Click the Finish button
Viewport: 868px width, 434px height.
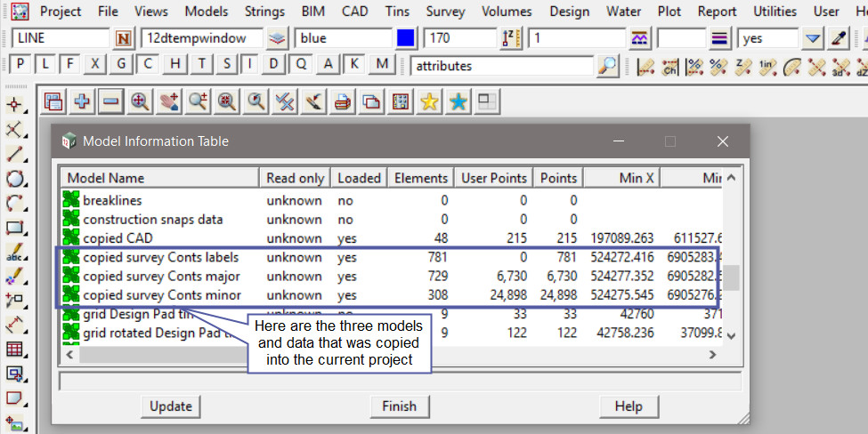coord(399,406)
